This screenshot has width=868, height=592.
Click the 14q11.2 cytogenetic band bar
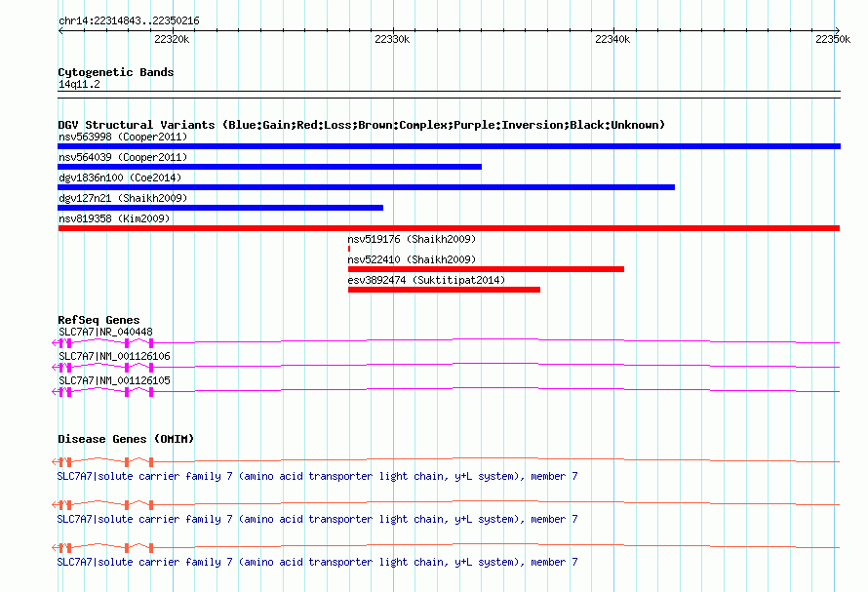tap(449, 95)
